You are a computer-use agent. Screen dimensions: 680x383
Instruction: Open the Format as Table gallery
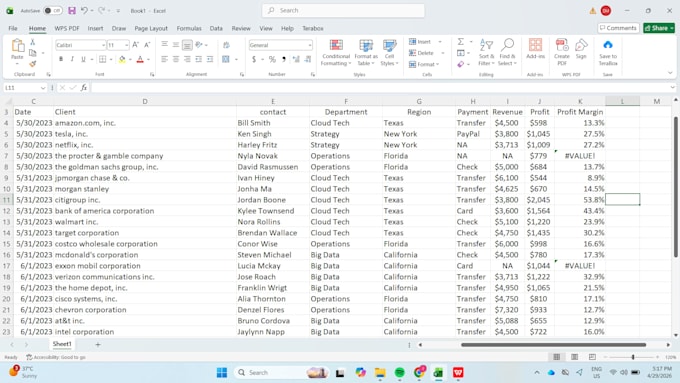(x=366, y=52)
